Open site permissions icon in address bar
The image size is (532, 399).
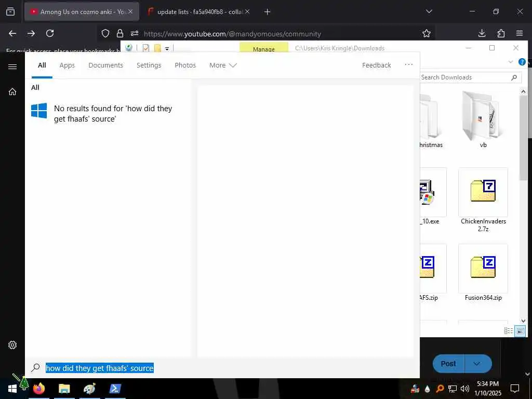pos(135,33)
